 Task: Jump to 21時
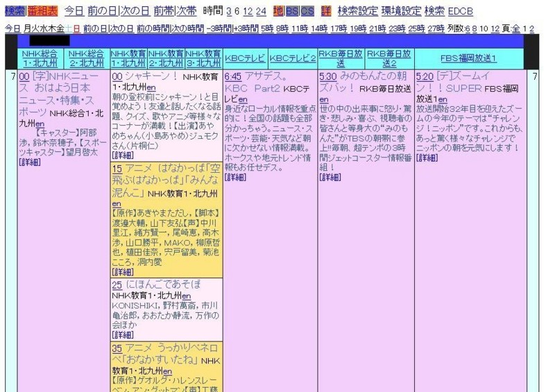(377, 28)
